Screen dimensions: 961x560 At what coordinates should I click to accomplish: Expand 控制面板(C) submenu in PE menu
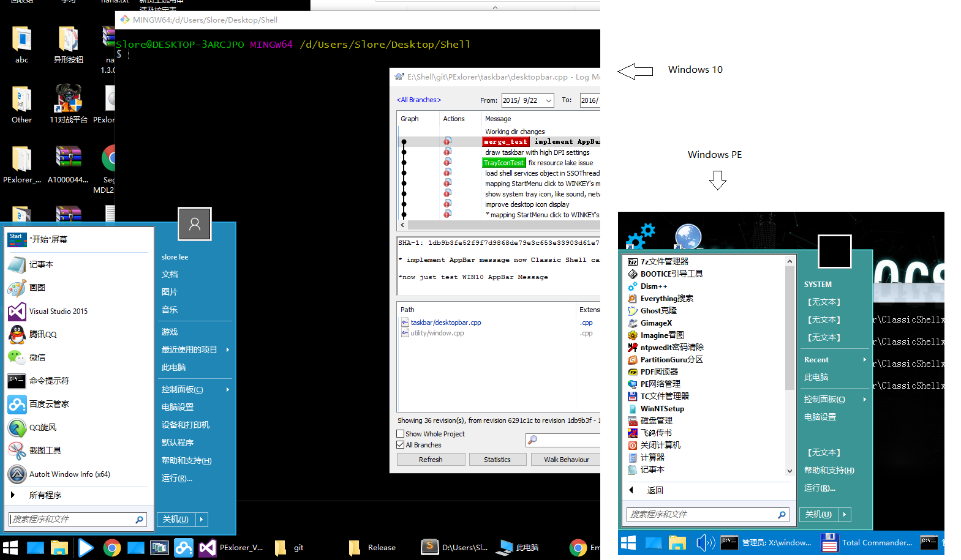pos(865,400)
